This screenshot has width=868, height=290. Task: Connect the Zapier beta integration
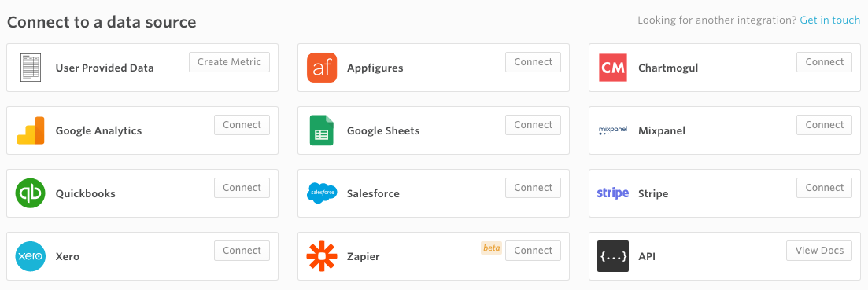click(533, 250)
